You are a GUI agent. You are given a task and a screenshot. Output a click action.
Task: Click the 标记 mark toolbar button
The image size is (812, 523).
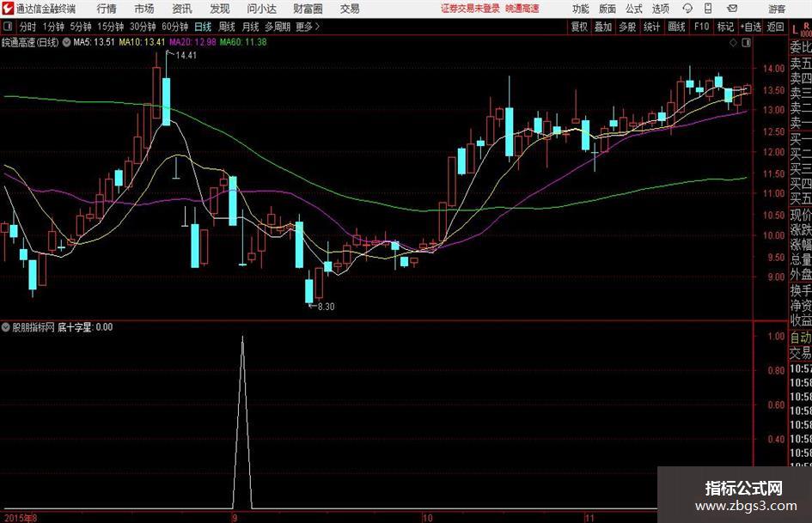click(x=725, y=27)
